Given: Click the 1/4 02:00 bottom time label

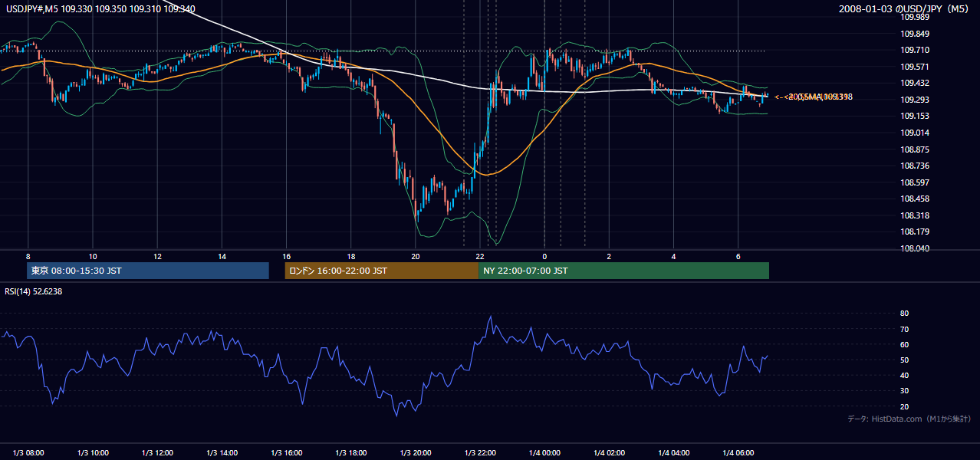Looking at the screenshot, I should tap(609, 452).
